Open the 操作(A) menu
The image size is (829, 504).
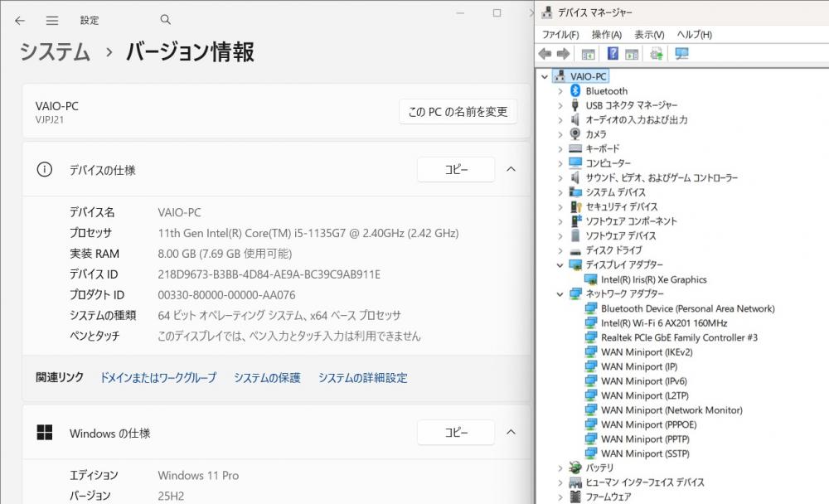click(x=607, y=34)
